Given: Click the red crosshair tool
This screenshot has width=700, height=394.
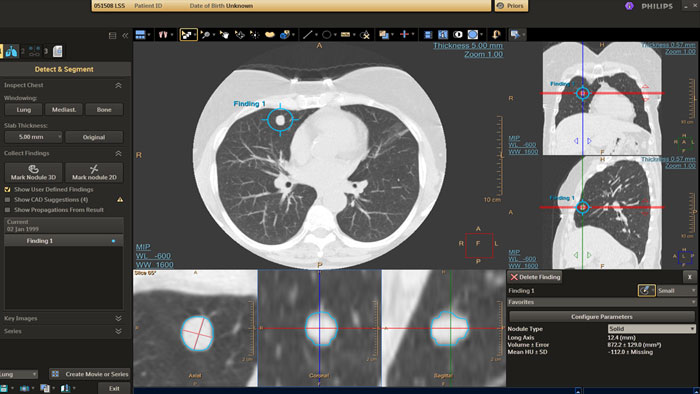Looking at the screenshot, I should (x=404, y=34).
